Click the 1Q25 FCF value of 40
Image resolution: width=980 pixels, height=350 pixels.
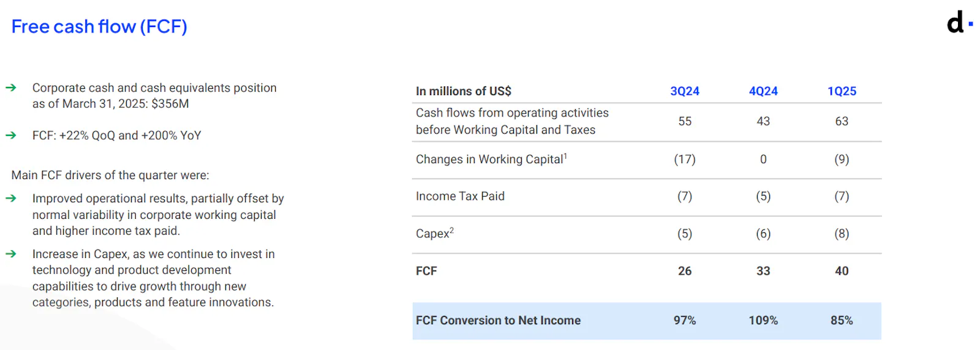tap(842, 271)
